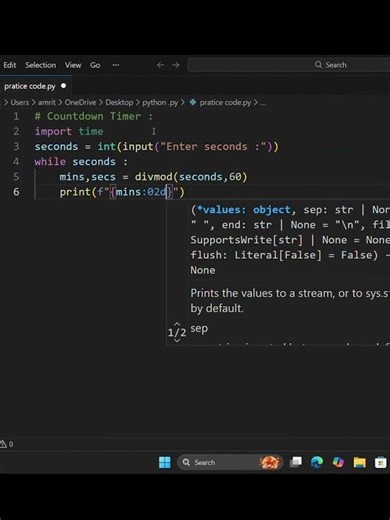This screenshot has width=390, height=520.
Task: Go back with the left arrow
Action: tap(160, 65)
